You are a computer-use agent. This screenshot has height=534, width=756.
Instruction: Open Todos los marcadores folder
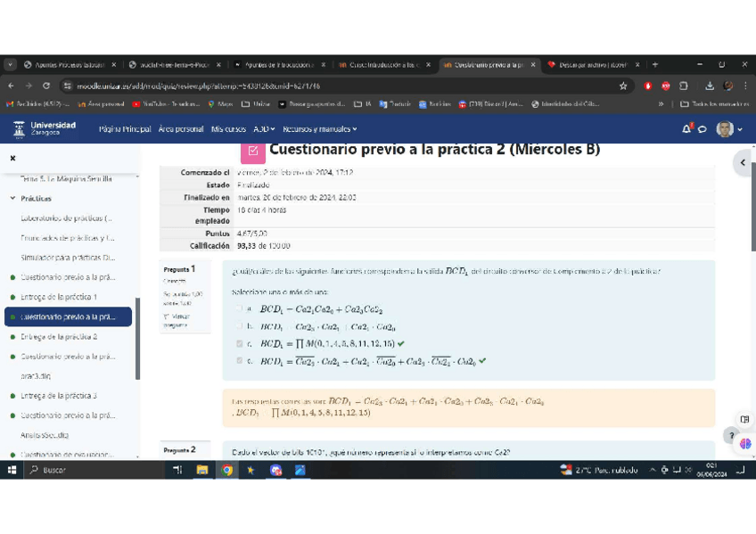click(715, 103)
